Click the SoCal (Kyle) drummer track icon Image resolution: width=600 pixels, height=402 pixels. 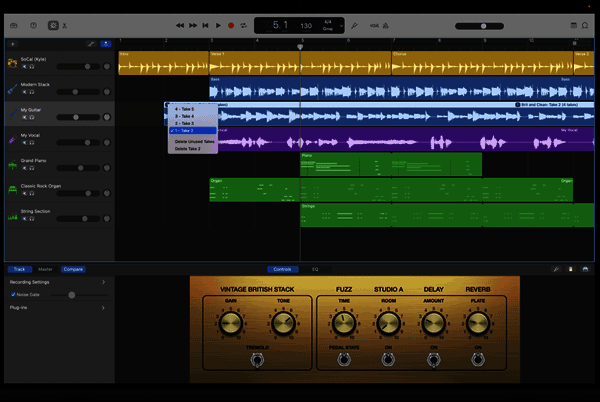coord(12,65)
